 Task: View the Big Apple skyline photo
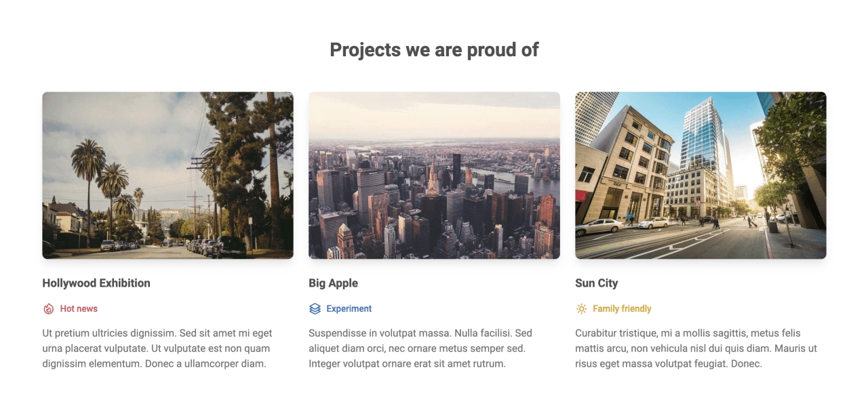tap(434, 176)
